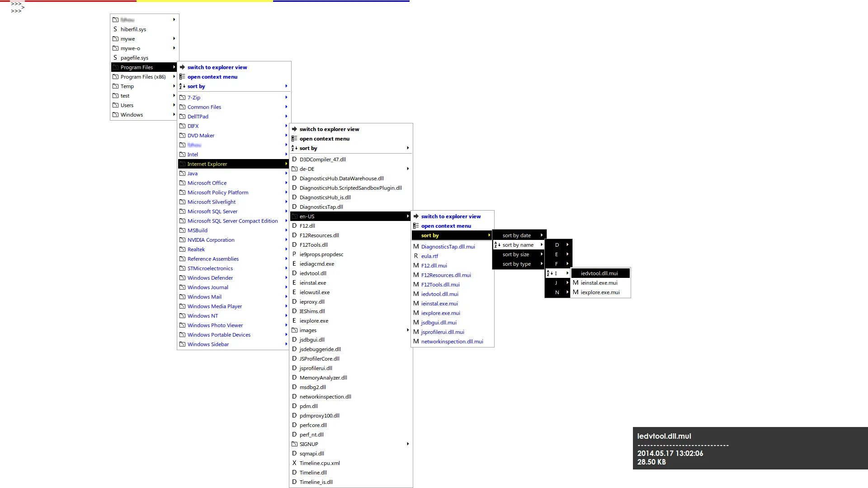Click arrow icon beside en-US switch to explorer view
Image resolution: width=868 pixels, height=488 pixels.
tap(416, 216)
